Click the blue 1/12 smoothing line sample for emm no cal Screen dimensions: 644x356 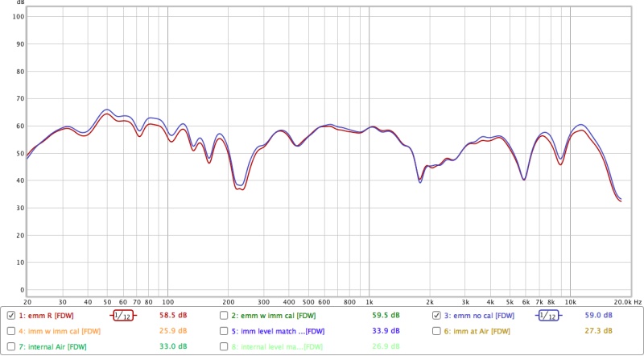coord(548,316)
